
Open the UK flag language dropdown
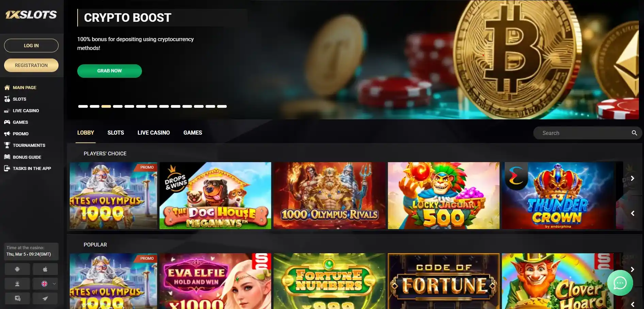45,284
